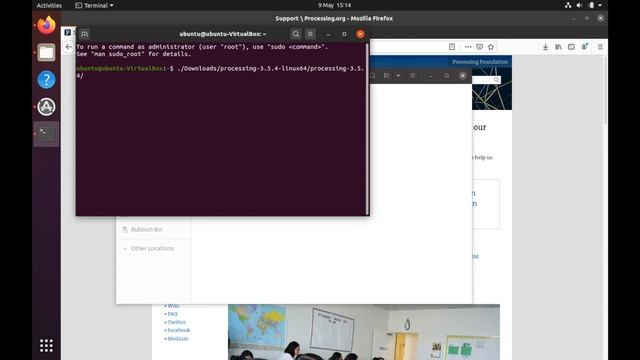Open the file manager hamburger menu
Screen dimensions: 640x360
tap(413, 76)
